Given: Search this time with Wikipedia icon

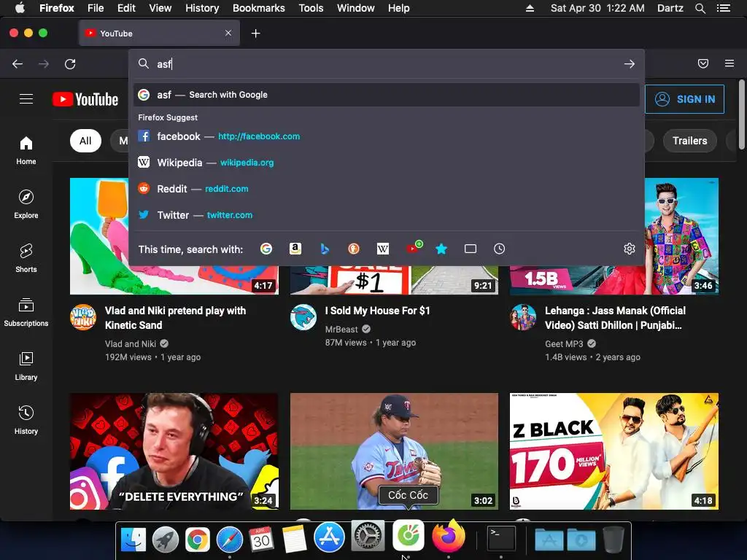Looking at the screenshot, I should pyautogui.click(x=382, y=249).
